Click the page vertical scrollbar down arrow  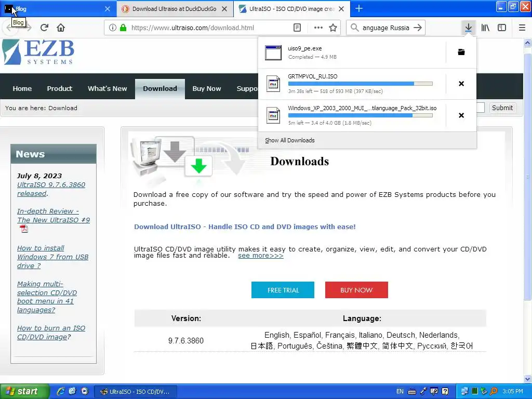coord(527,379)
